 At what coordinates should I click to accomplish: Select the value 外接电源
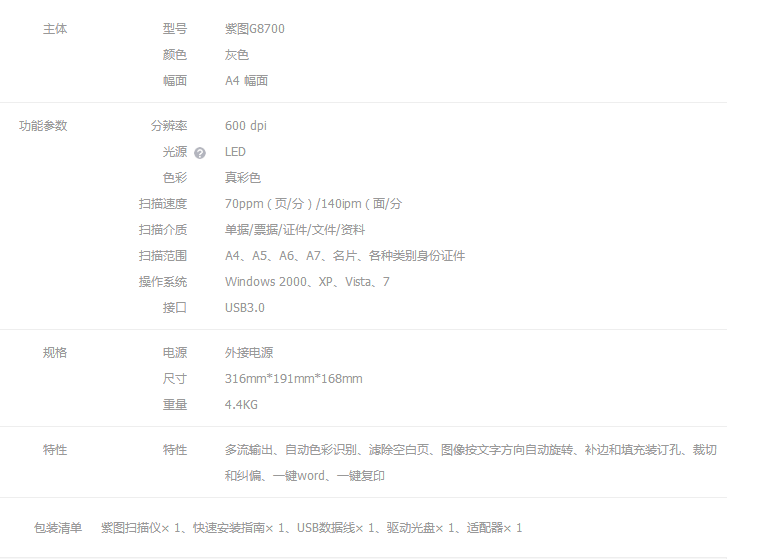[x=249, y=353]
